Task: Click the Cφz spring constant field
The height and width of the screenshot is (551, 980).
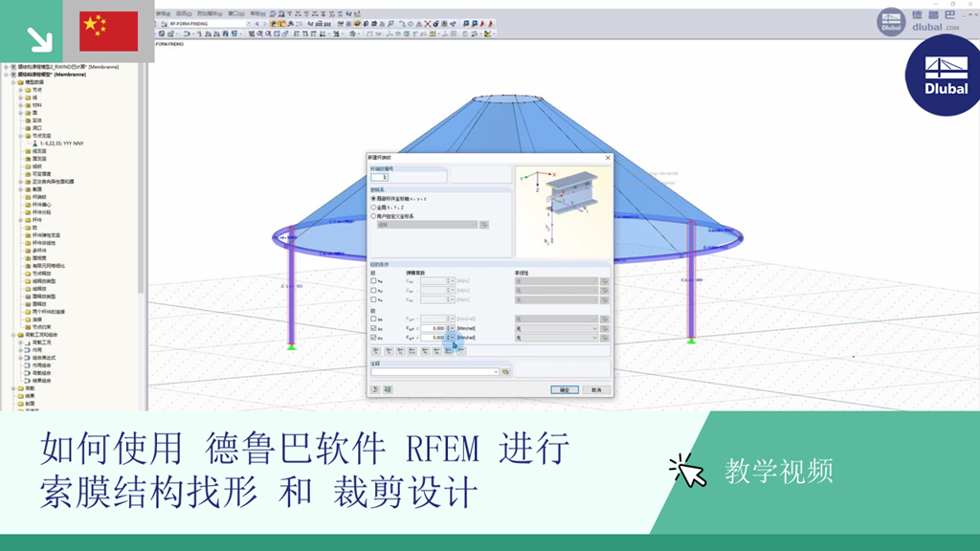Action: (433, 338)
